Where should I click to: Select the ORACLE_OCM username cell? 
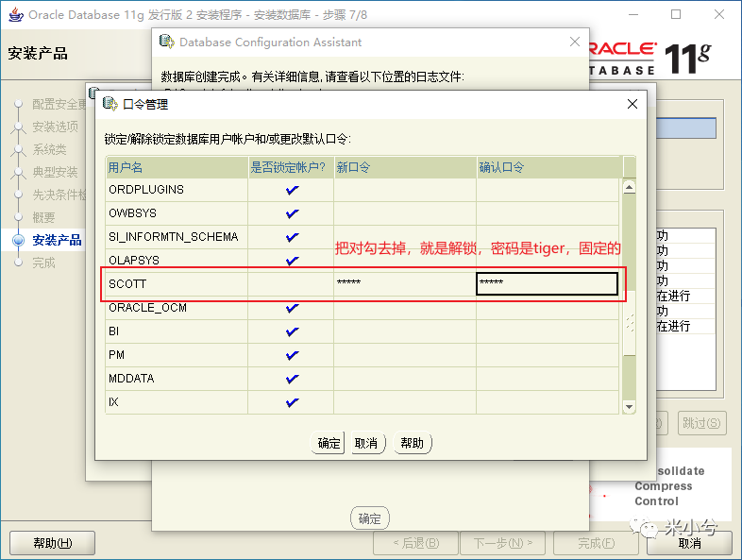(177, 308)
